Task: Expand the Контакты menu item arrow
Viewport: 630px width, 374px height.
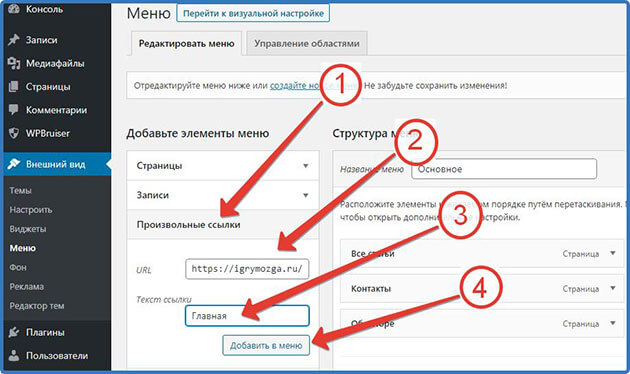Action: (613, 288)
